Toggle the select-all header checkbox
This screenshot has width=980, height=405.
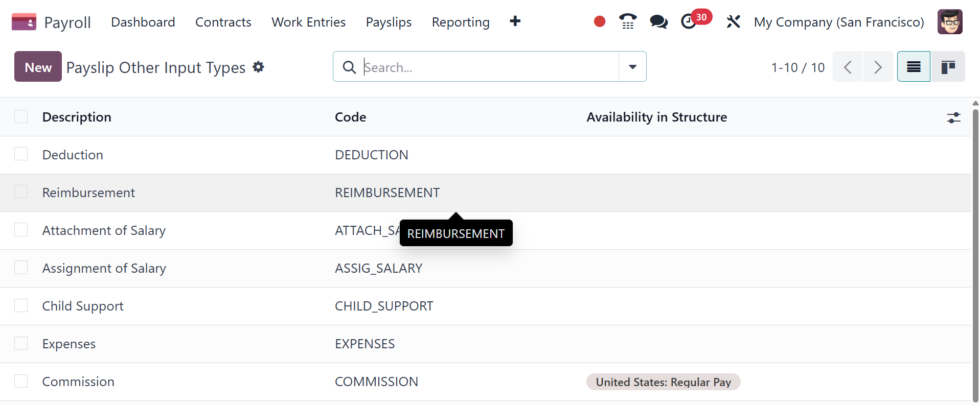(21, 116)
